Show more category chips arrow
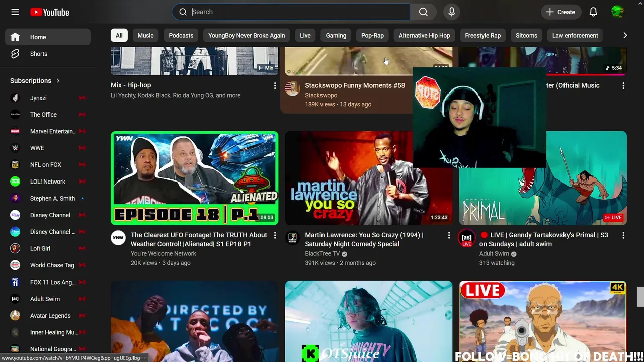Screen dimensions: 644x362 click(x=625, y=35)
